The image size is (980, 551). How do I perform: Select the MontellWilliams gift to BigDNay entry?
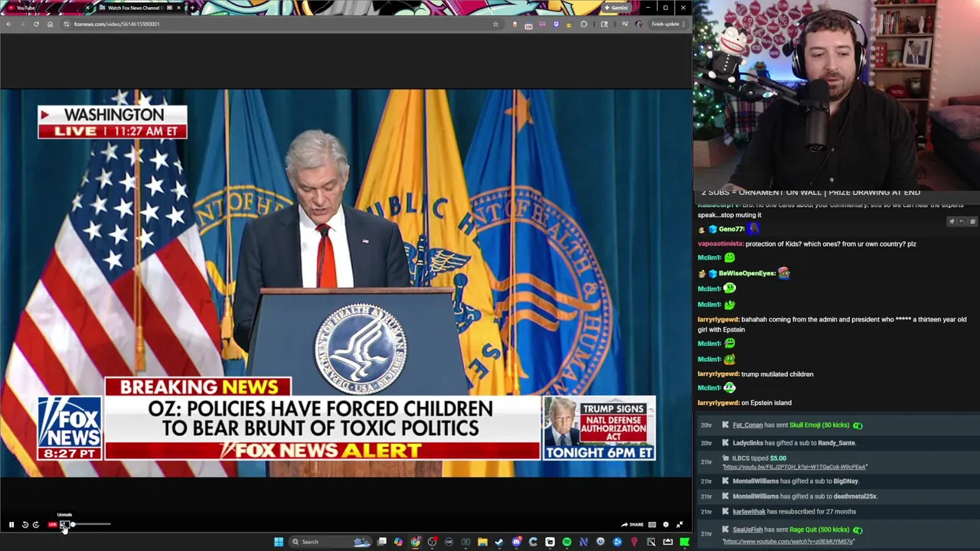[x=795, y=481]
